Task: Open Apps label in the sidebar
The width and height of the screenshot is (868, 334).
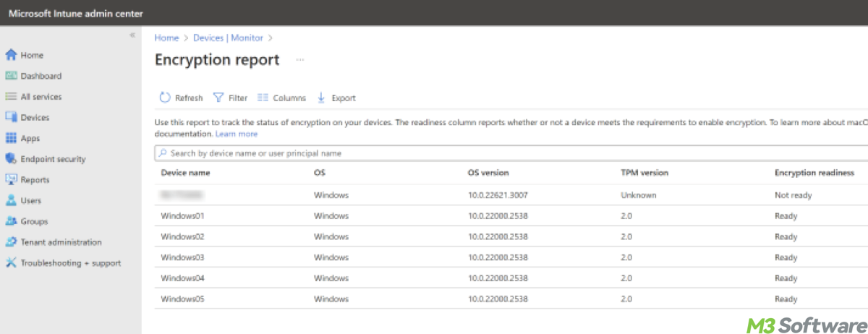Action: pyautogui.click(x=30, y=138)
